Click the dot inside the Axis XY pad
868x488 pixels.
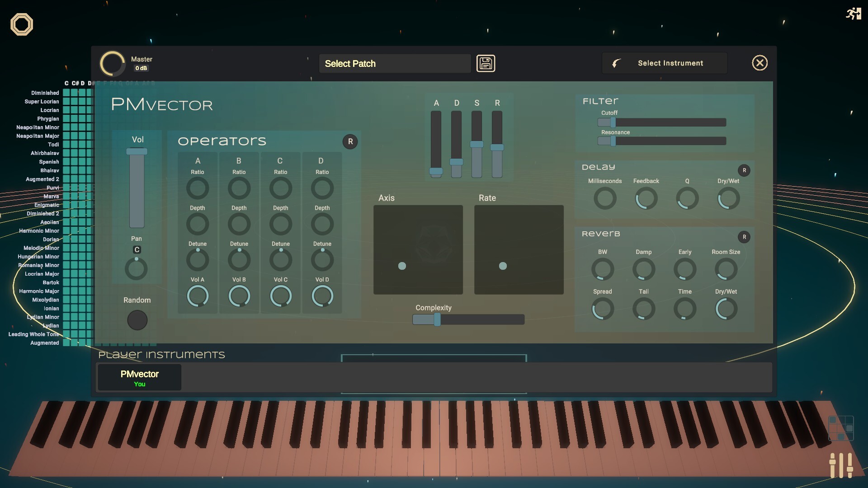click(402, 267)
